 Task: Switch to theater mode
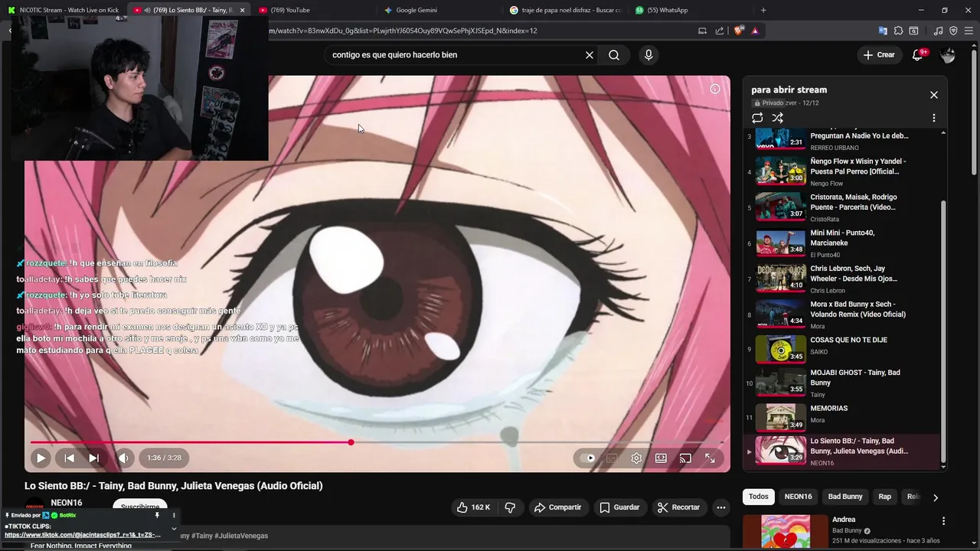pos(661,458)
